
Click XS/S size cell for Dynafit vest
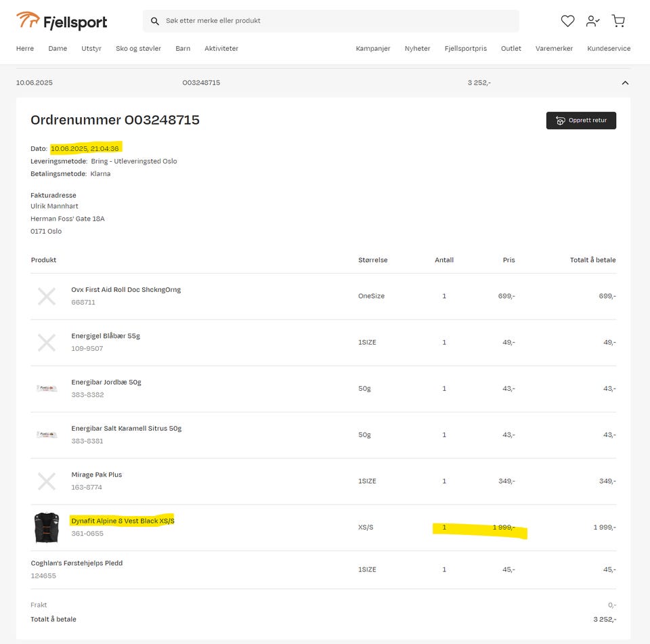click(366, 528)
